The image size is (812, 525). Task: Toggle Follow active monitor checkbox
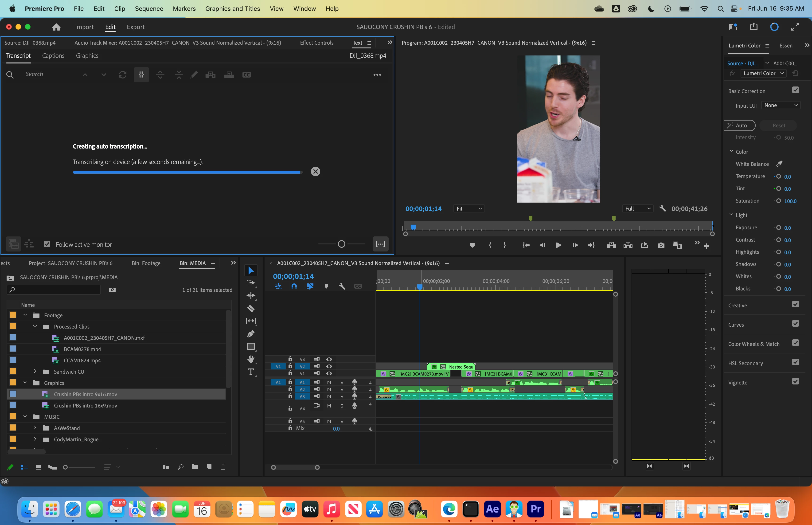[47, 244]
